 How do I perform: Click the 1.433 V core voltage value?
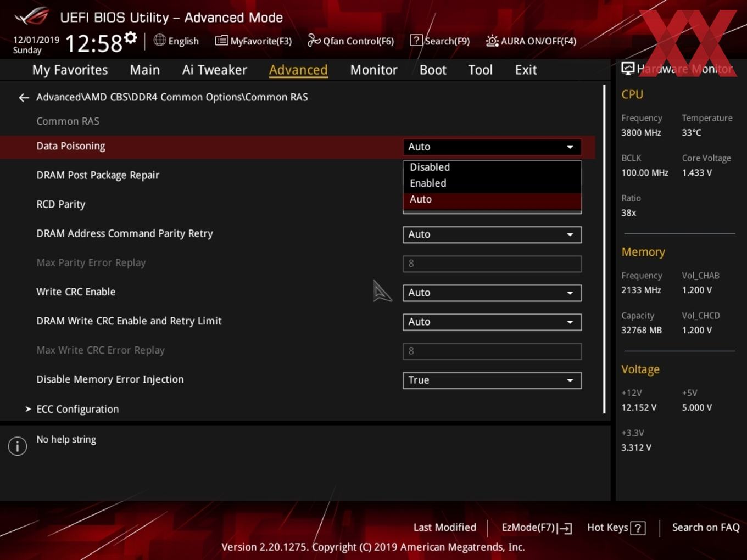[696, 172]
